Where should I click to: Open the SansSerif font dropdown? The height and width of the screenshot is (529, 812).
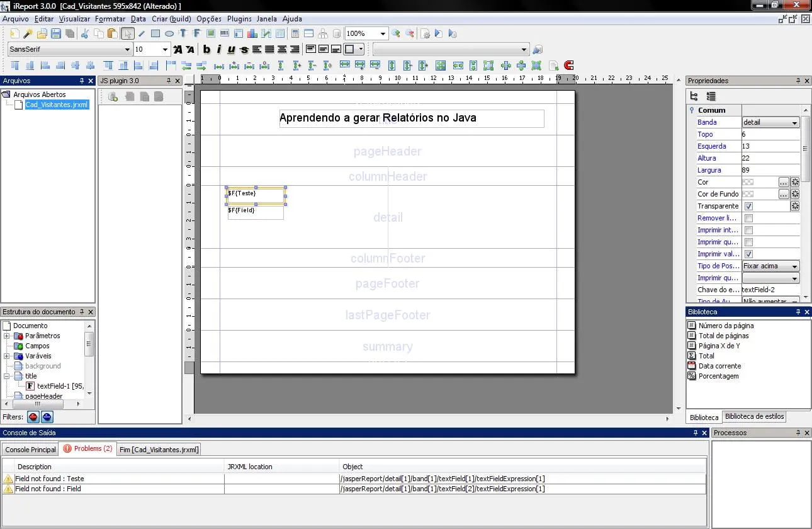[69, 50]
